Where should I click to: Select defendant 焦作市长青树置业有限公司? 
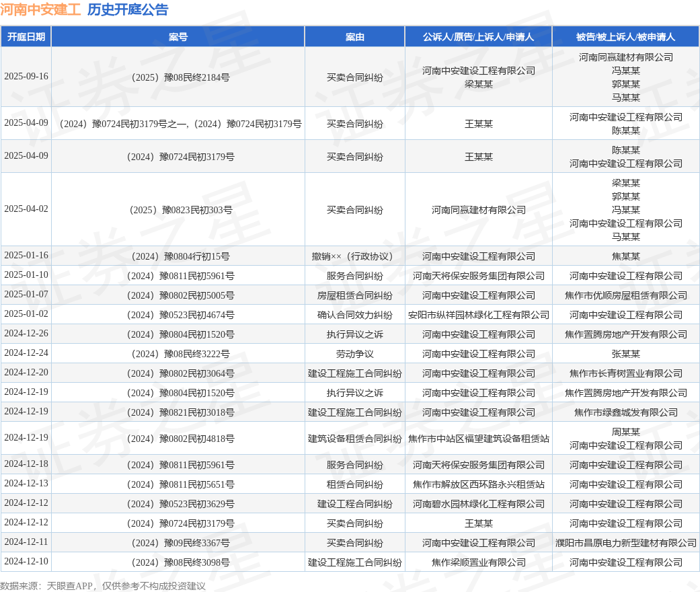[626, 373]
